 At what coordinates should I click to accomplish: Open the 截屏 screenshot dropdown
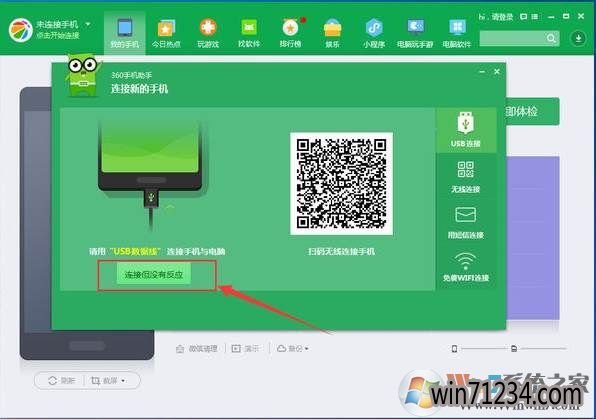(x=108, y=381)
